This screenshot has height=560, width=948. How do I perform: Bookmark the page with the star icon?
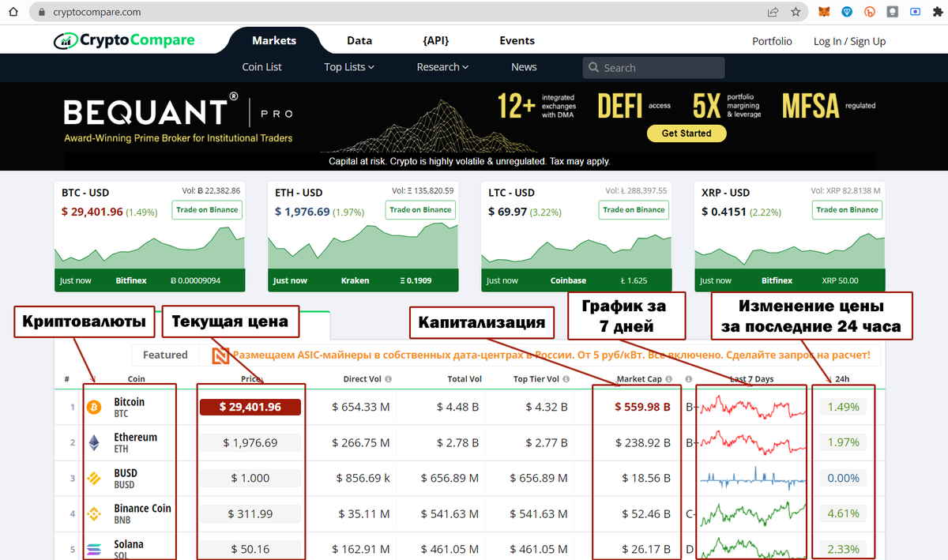(796, 12)
